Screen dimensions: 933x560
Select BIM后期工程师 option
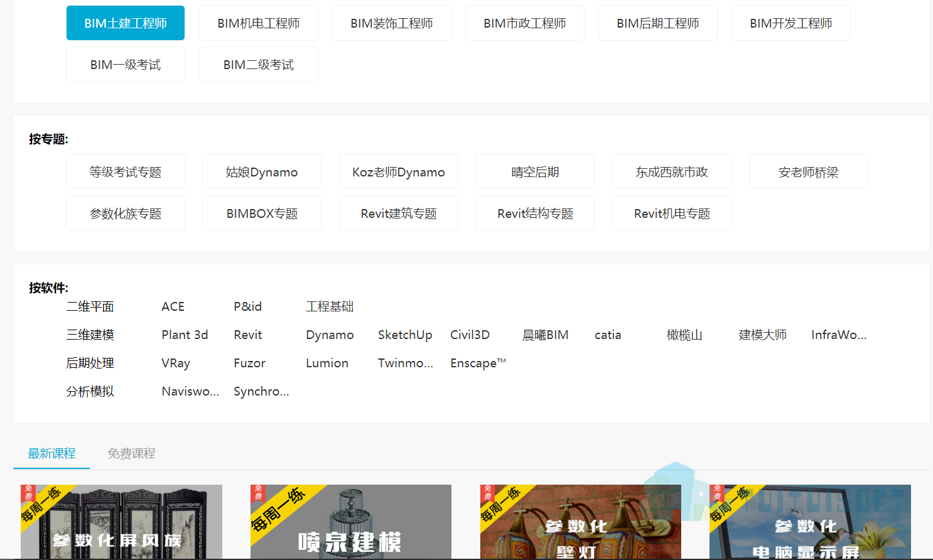coord(658,23)
